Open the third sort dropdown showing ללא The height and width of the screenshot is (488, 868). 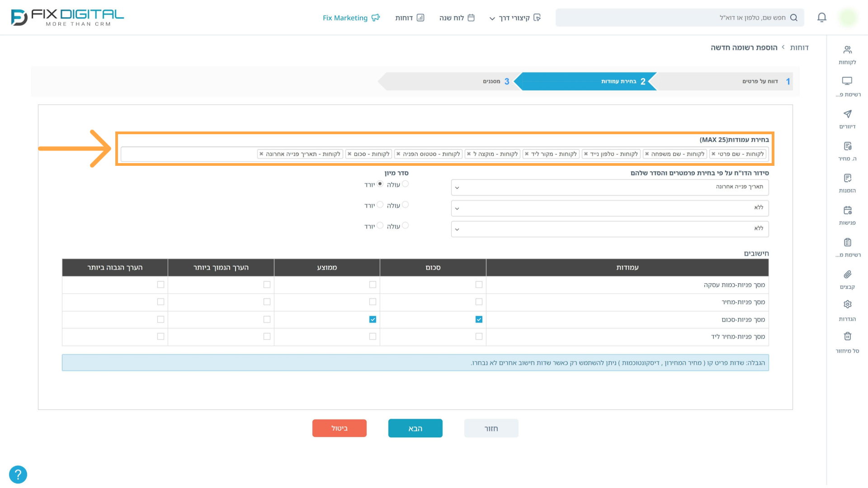[610, 229]
